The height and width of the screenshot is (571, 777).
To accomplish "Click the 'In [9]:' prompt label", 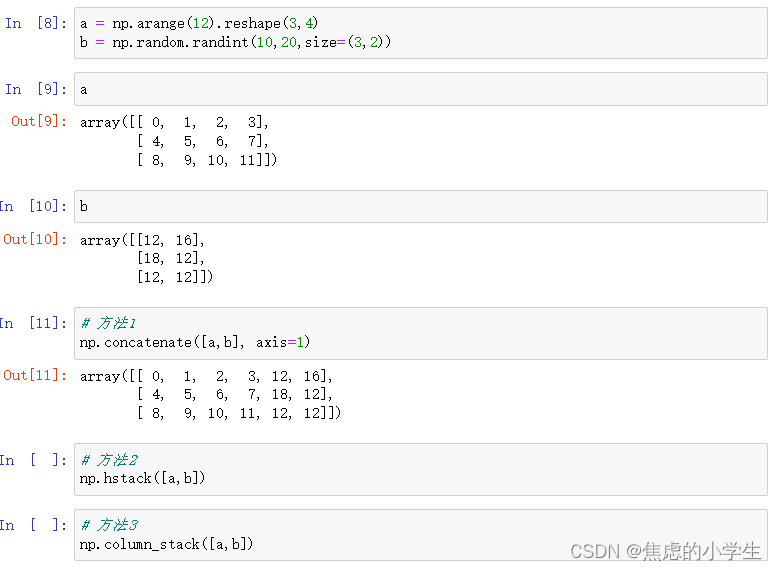I will [x=35, y=89].
